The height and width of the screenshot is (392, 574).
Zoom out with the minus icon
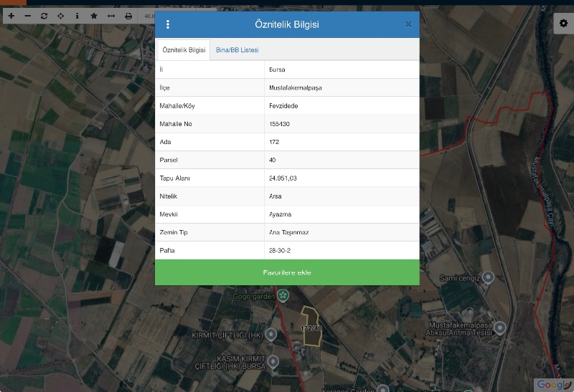[28, 16]
